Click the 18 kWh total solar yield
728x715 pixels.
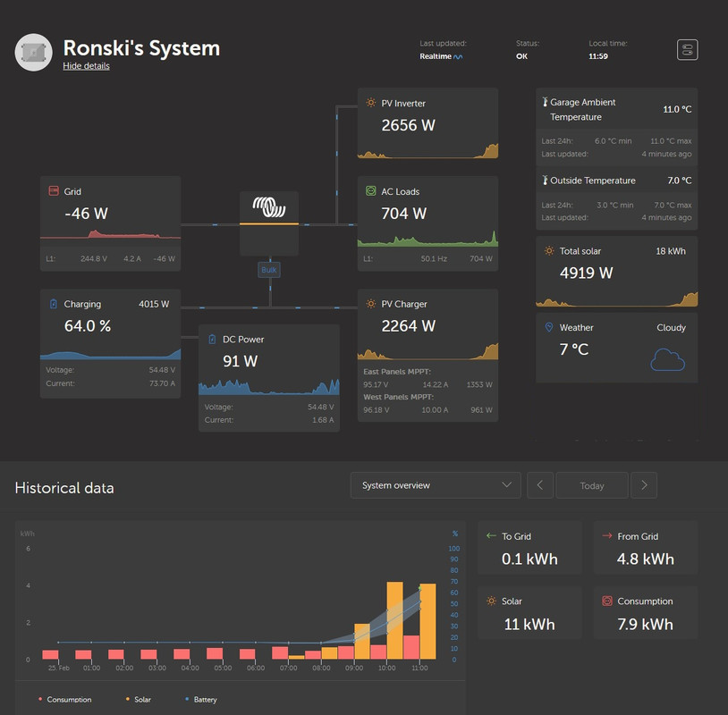pyautogui.click(x=671, y=251)
